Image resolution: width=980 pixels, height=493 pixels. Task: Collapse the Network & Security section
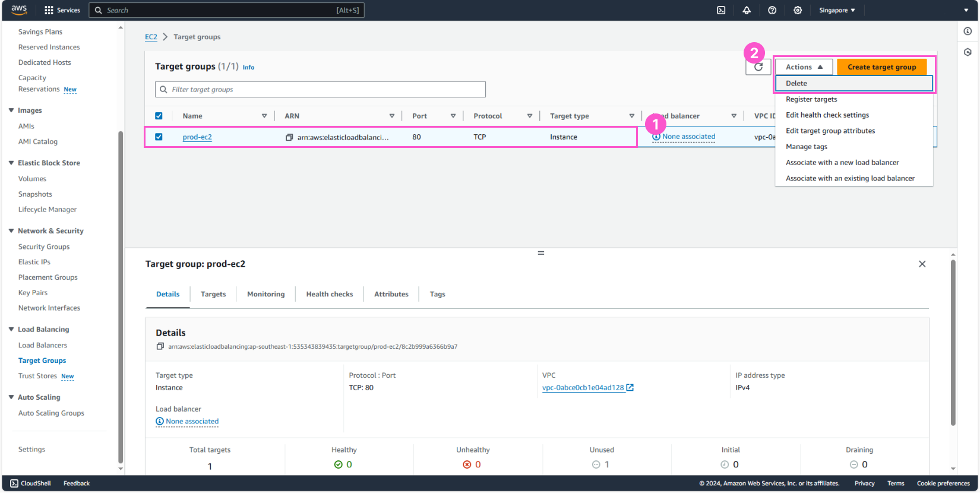(11, 231)
